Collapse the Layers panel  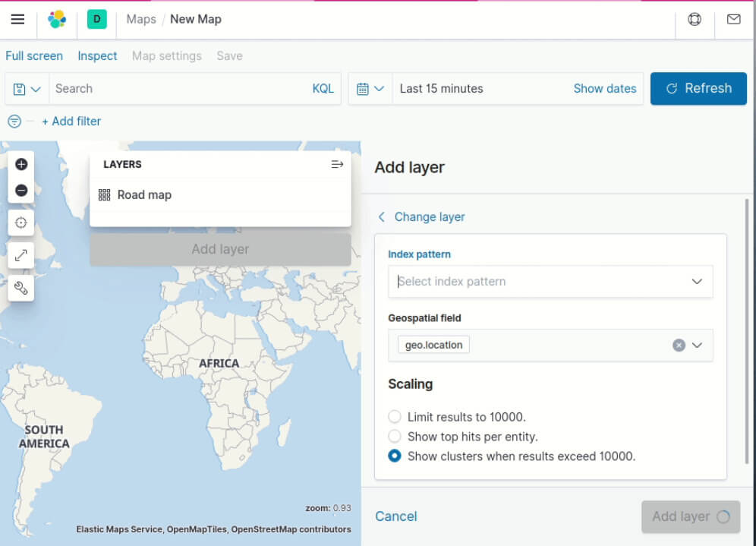(x=338, y=164)
